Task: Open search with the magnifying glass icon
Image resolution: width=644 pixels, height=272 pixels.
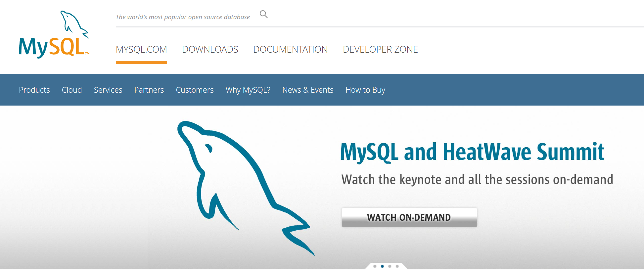Action: pos(263,14)
